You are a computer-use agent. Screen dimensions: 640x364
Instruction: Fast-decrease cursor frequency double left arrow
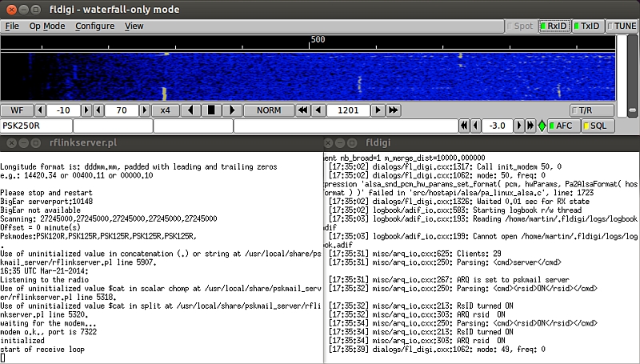point(303,110)
